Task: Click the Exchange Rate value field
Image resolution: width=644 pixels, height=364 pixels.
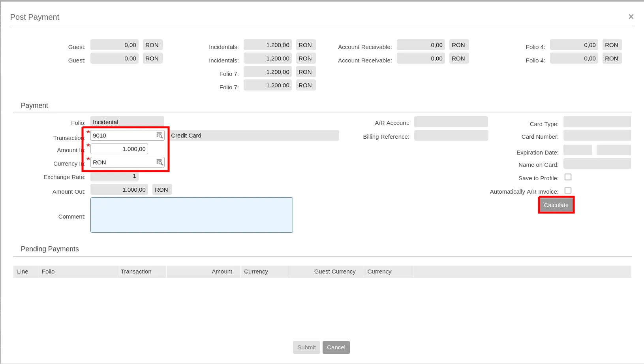Action: pos(115,176)
